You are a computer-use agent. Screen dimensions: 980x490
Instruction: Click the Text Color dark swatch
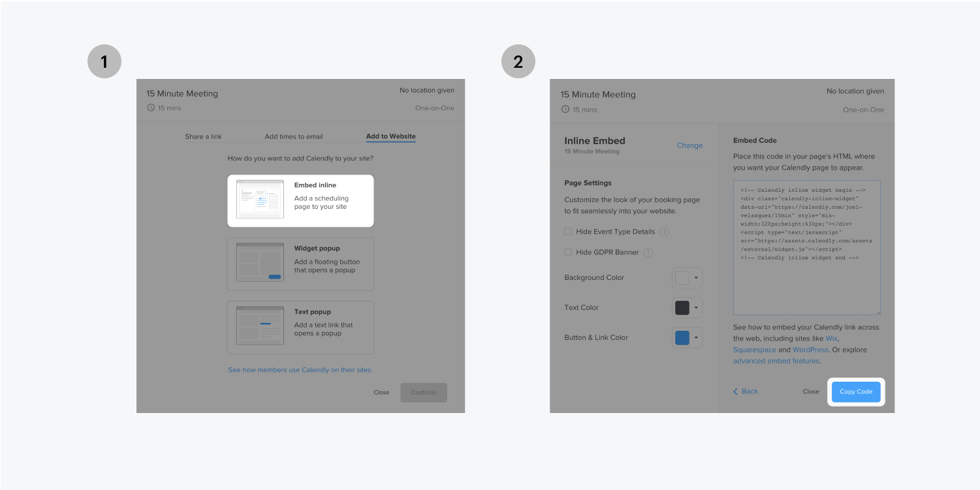(x=682, y=307)
